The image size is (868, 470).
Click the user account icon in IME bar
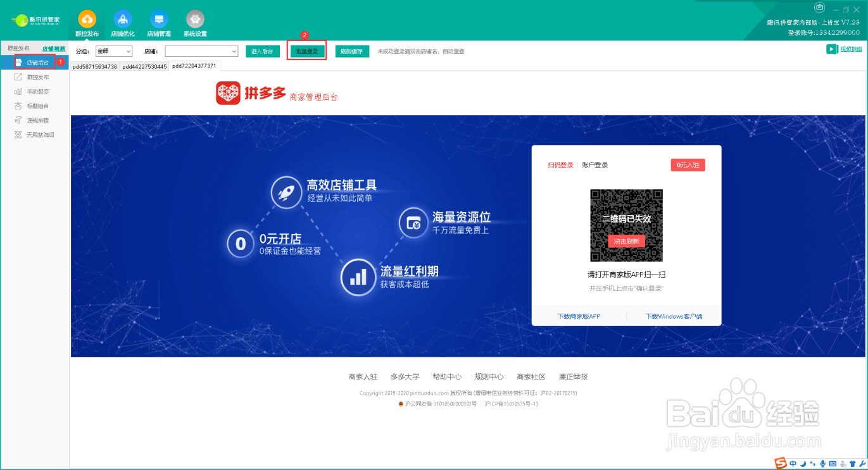(x=843, y=464)
